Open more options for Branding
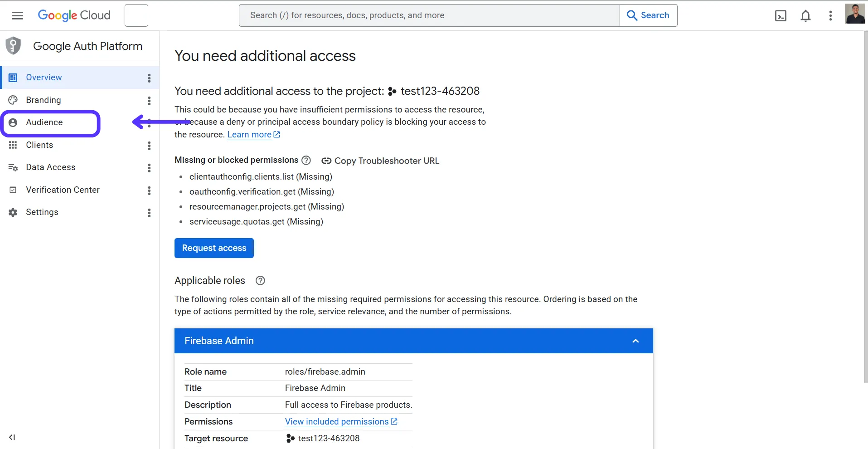The height and width of the screenshot is (449, 868). point(149,101)
